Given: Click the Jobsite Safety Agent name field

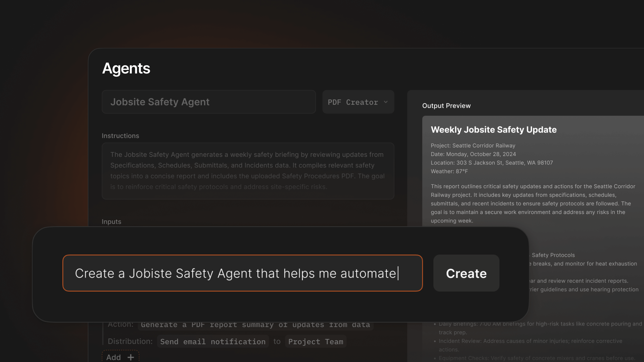Looking at the screenshot, I should coord(209,102).
